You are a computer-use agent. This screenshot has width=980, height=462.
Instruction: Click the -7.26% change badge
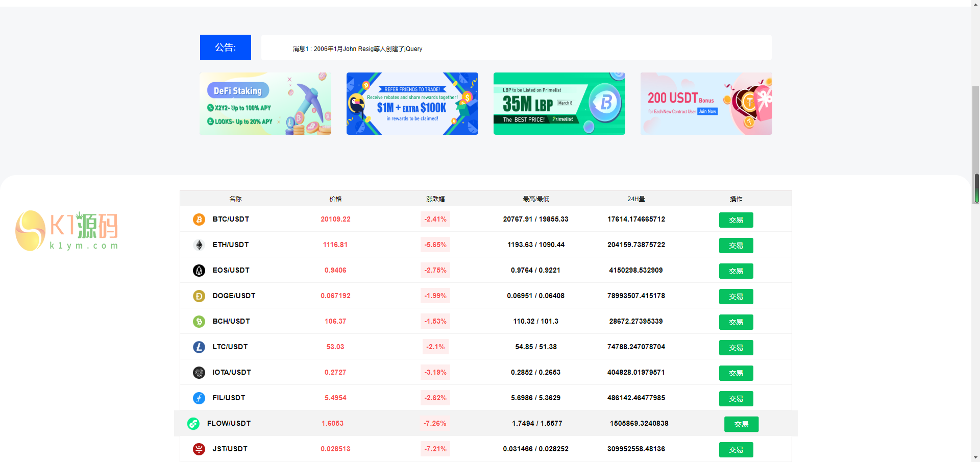pos(435,423)
